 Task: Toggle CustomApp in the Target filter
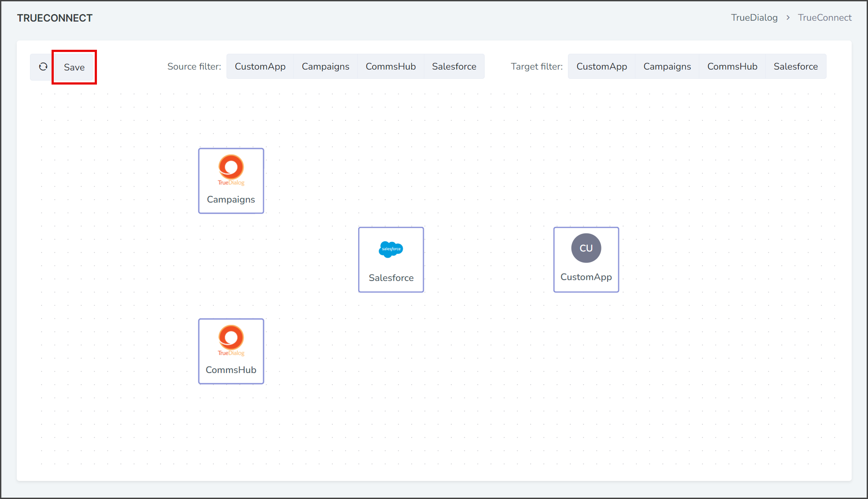(x=601, y=67)
